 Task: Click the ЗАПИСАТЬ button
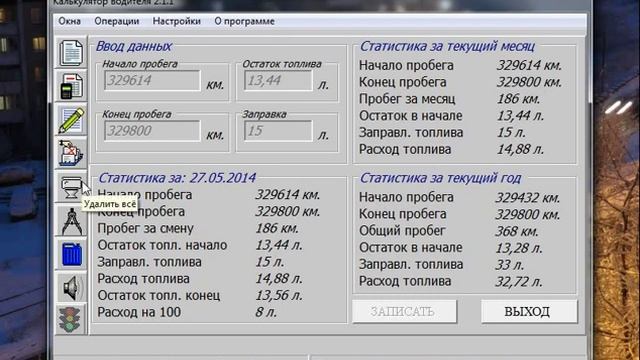(x=404, y=311)
